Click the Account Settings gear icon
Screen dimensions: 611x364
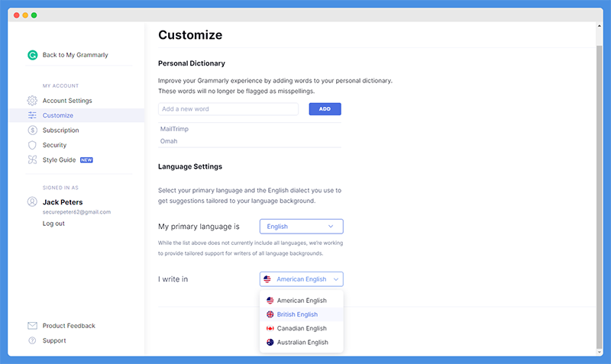pos(32,101)
